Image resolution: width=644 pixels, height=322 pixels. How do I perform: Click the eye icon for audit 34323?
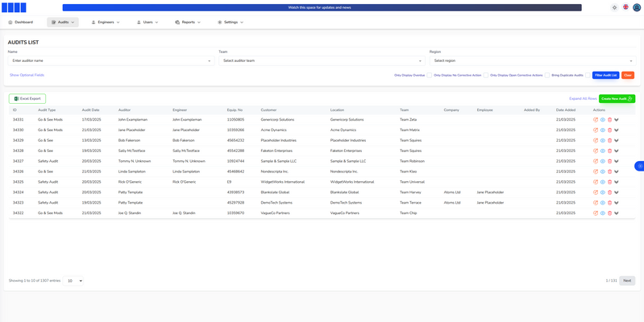(x=603, y=203)
